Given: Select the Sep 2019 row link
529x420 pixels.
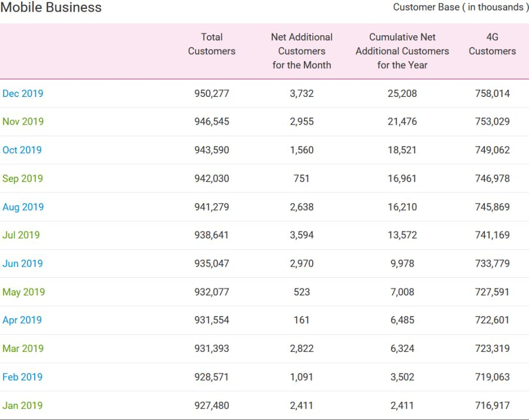Looking at the screenshot, I should coord(23,179).
